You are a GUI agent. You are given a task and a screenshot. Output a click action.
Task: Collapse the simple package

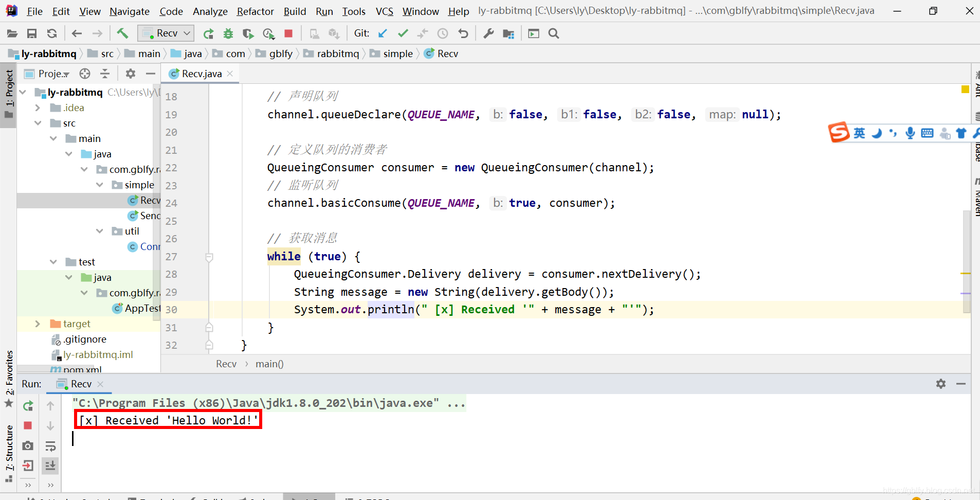tap(99, 185)
